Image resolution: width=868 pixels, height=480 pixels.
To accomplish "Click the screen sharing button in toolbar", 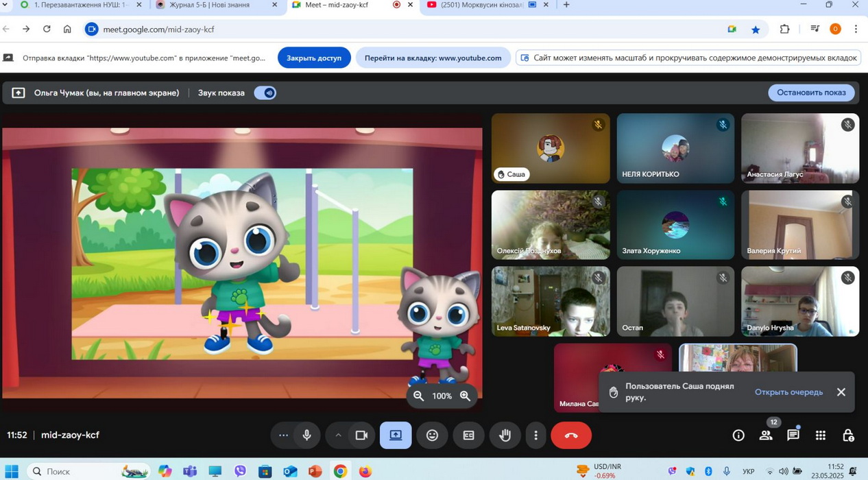I will (x=396, y=435).
